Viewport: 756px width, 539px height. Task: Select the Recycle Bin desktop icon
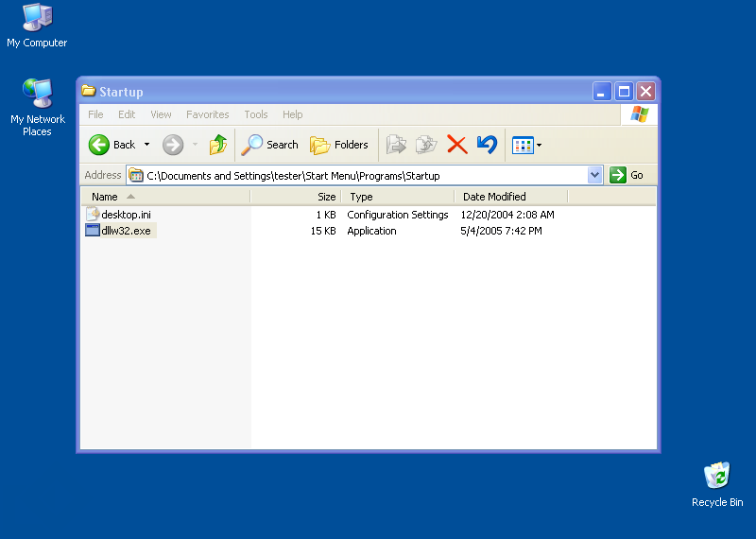[717, 484]
